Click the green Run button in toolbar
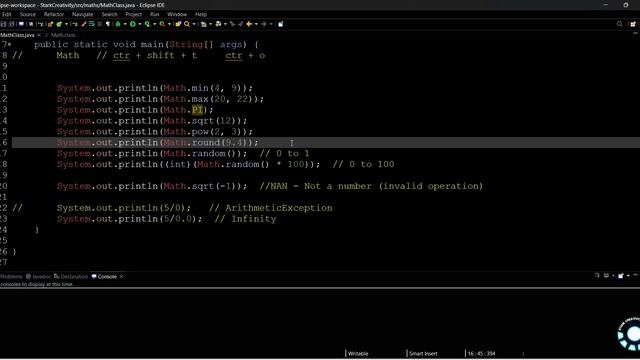This screenshot has height=360, width=640. [133, 24]
